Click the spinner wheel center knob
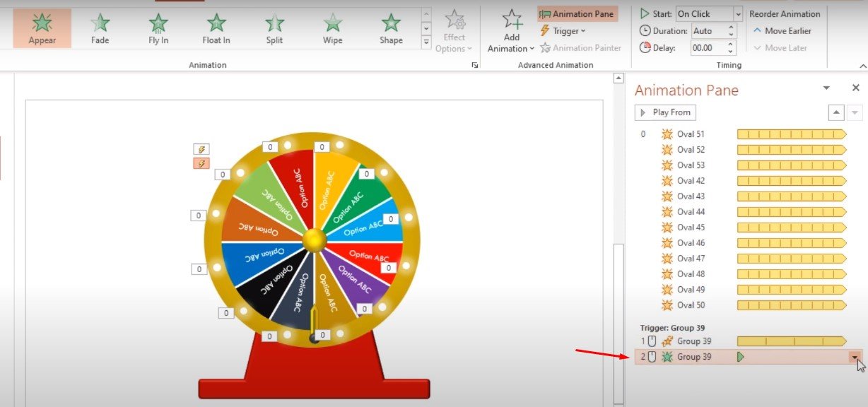 point(313,240)
